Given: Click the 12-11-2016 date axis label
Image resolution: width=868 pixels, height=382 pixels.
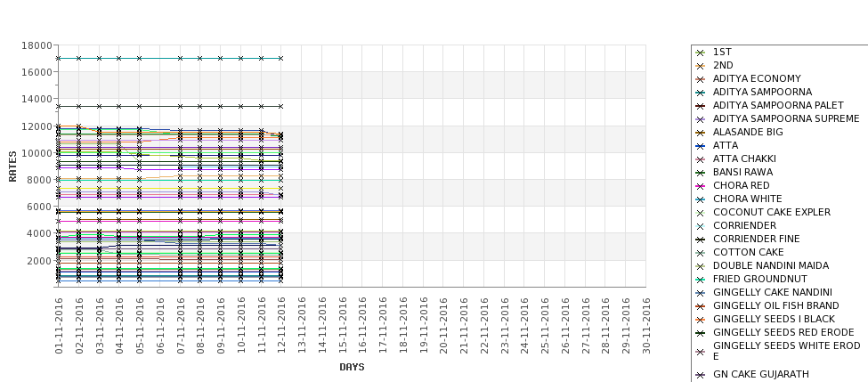Looking at the screenshot, I should point(282,326).
